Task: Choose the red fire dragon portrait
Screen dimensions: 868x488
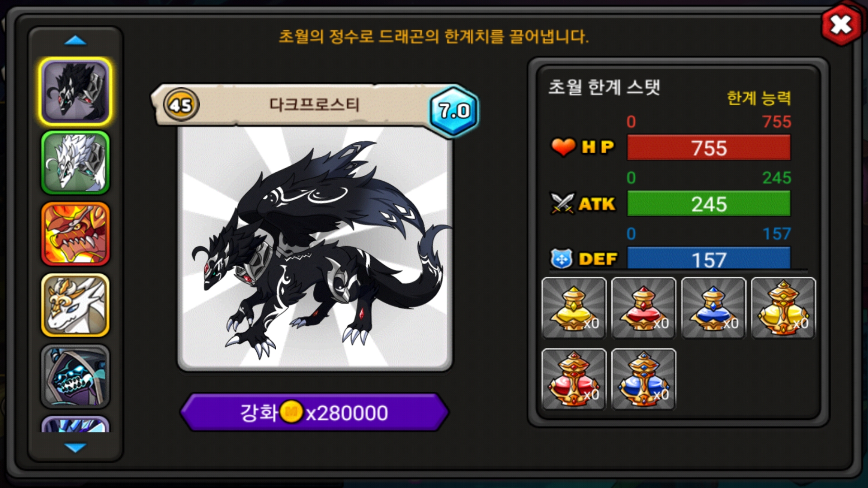Action: (x=75, y=234)
